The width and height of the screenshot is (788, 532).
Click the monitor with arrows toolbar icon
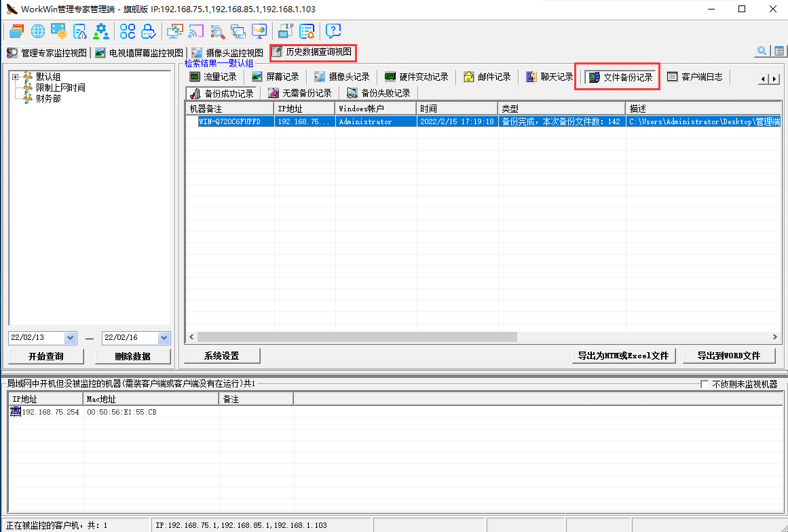pyautogui.click(x=175, y=31)
